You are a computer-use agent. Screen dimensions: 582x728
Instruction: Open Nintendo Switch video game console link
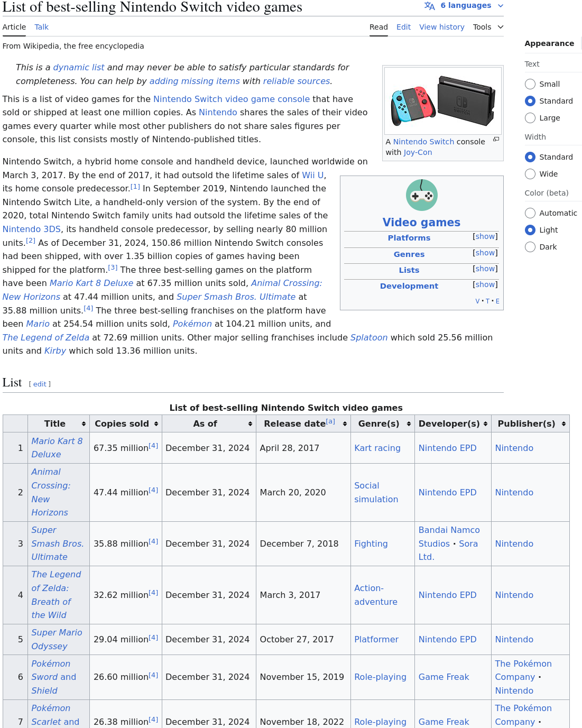click(x=232, y=99)
